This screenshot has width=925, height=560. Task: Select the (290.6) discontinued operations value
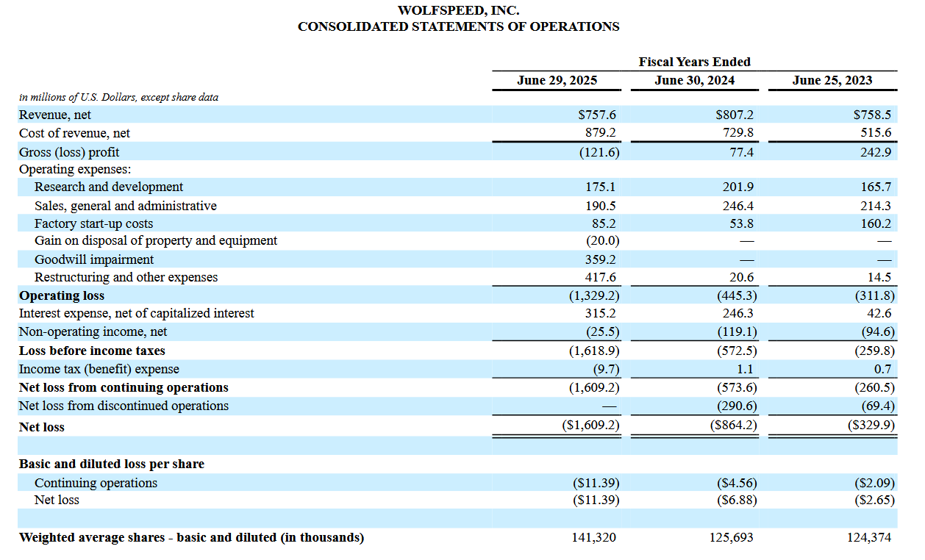737,406
